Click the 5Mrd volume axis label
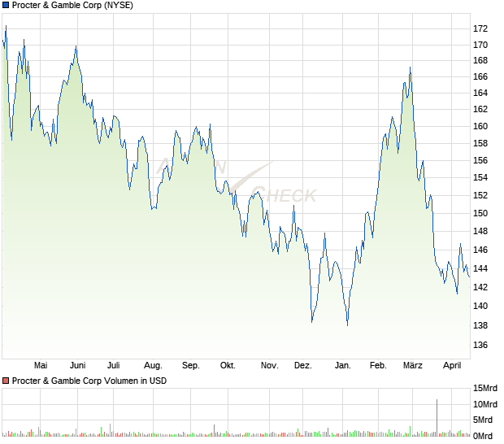 point(483,420)
